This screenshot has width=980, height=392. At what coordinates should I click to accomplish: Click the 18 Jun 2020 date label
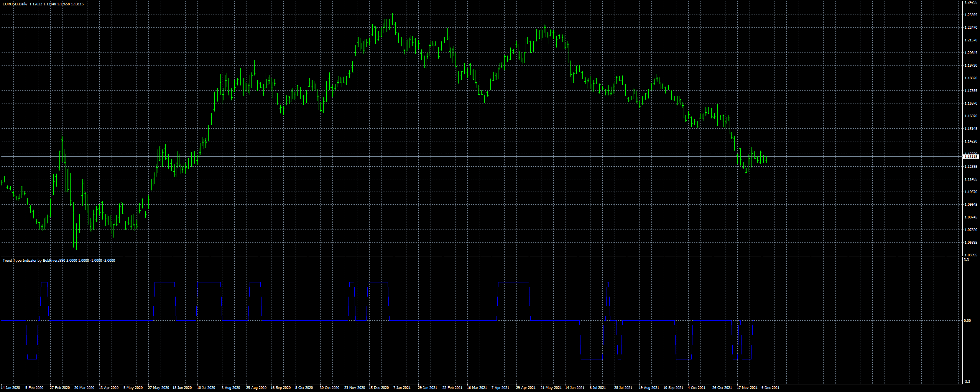[182, 388]
